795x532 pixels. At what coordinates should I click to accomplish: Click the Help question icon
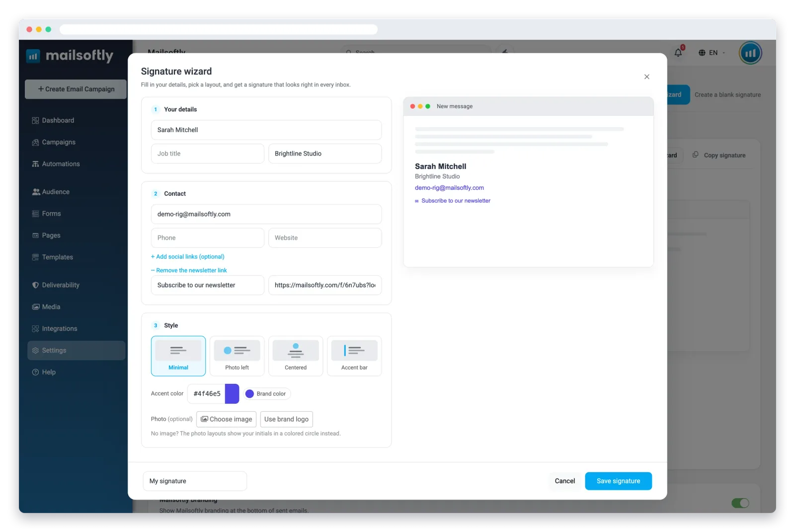click(x=35, y=373)
